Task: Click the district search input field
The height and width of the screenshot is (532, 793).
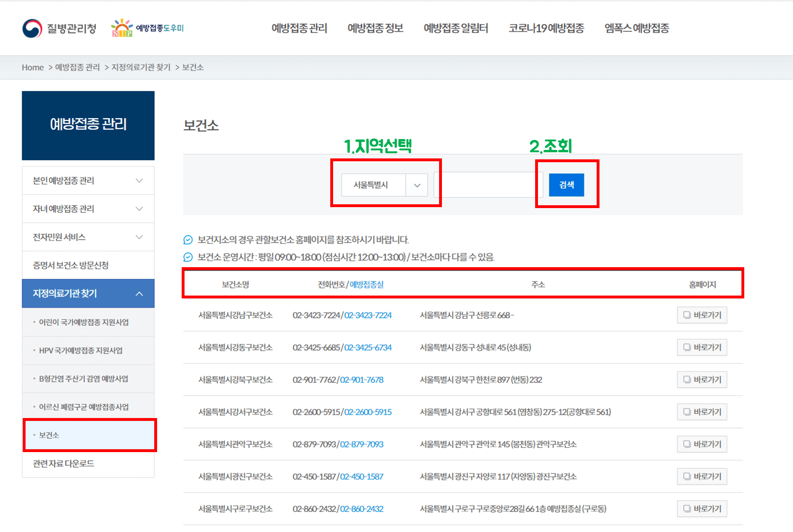Action: (x=487, y=185)
